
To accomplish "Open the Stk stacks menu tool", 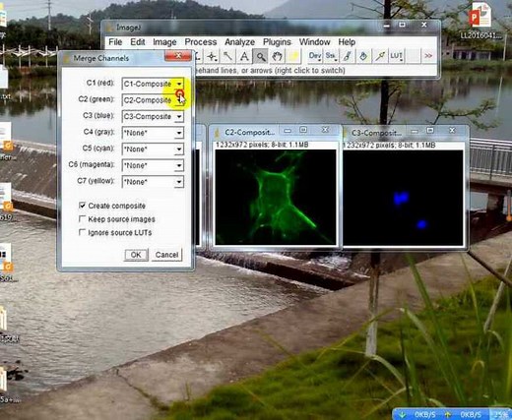I will pyautogui.click(x=331, y=56).
